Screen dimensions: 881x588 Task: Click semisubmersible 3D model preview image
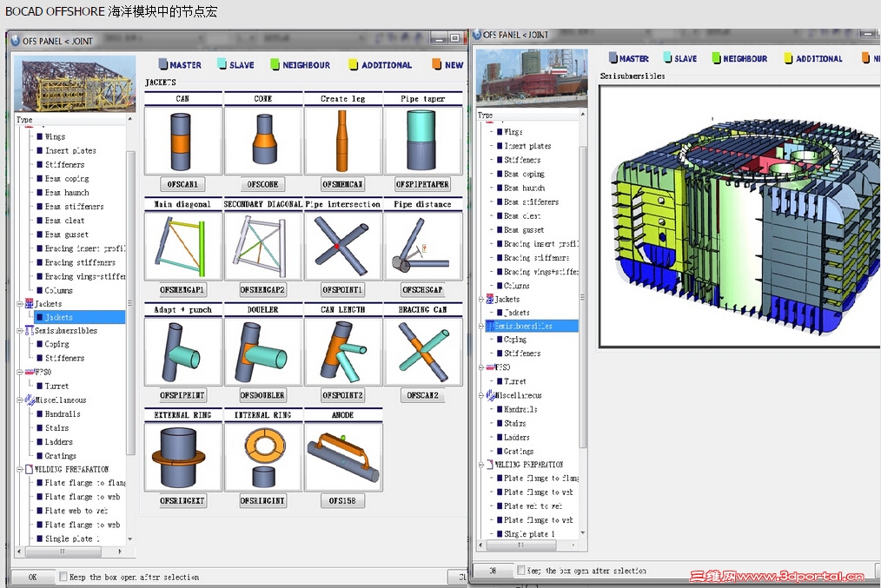click(x=740, y=216)
